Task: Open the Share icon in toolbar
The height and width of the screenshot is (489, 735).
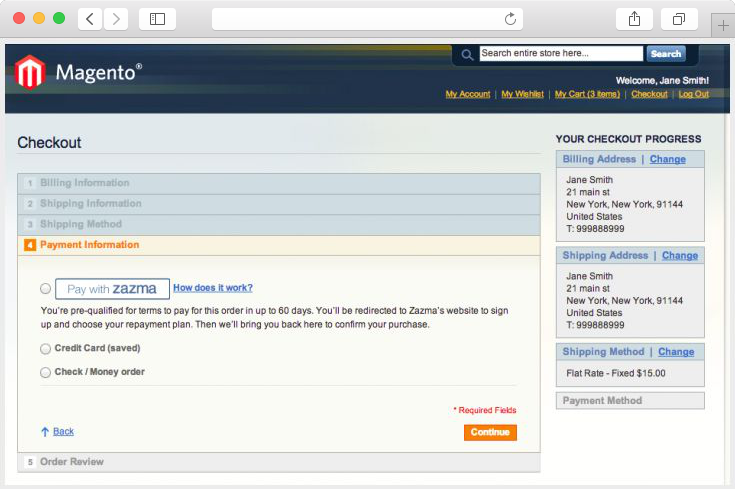Action: (x=634, y=19)
